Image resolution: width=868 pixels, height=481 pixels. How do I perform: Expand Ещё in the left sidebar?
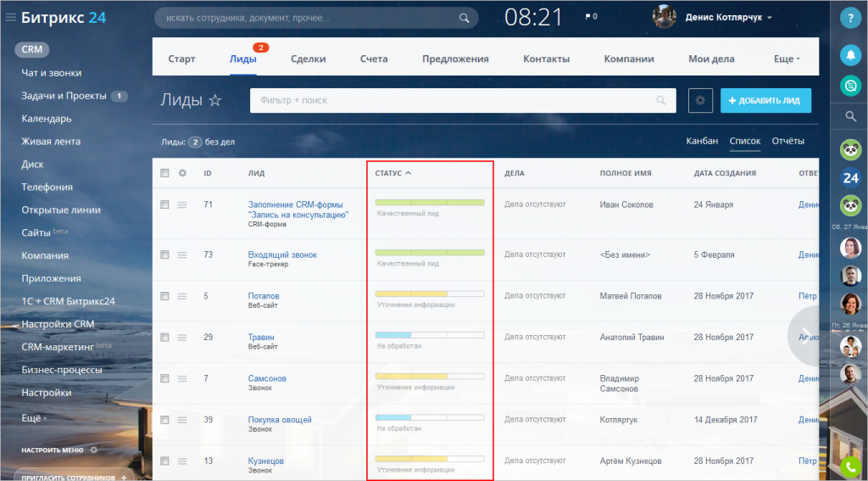(x=34, y=418)
